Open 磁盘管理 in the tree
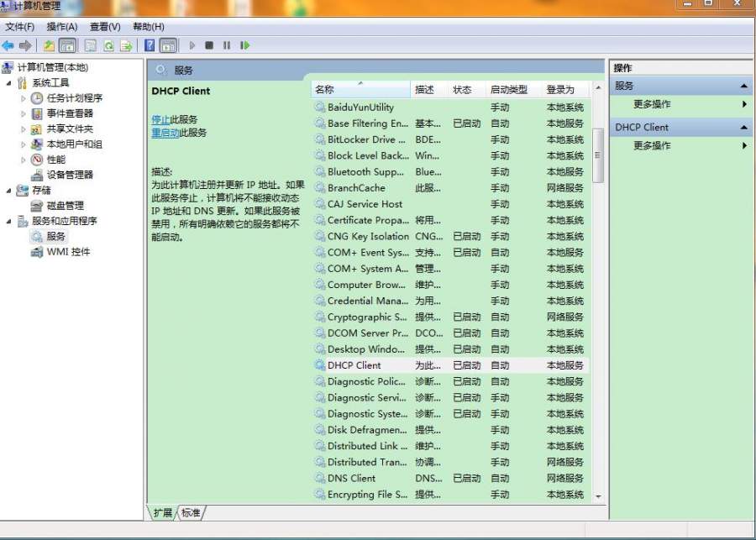Image resolution: width=756 pixels, height=540 pixels. (65, 206)
